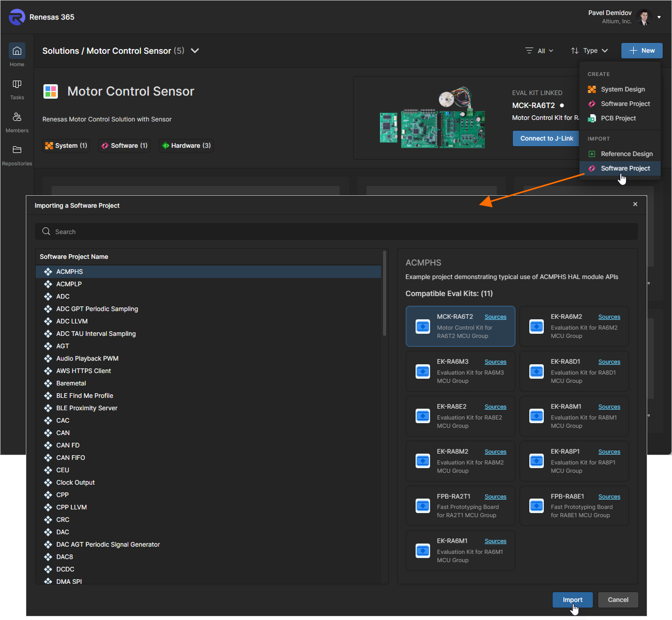Click the Renesas 365 logo
Image resolution: width=672 pixels, height=620 pixels.
[17, 17]
